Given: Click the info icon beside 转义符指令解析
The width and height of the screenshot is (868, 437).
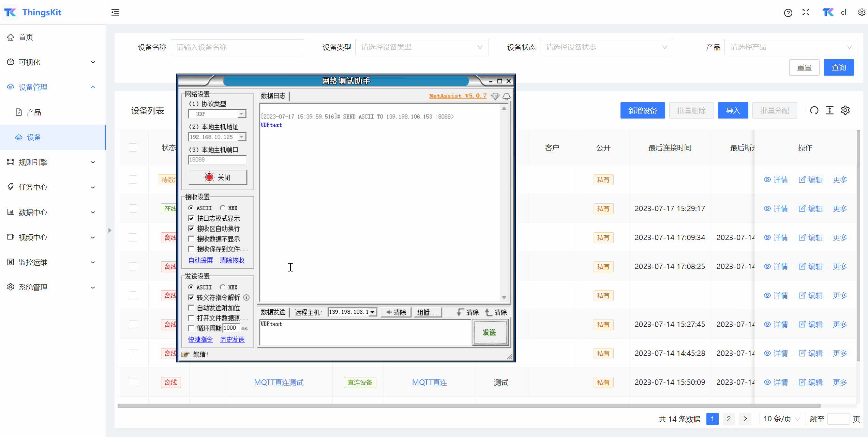Looking at the screenshot, I should 246,298.
